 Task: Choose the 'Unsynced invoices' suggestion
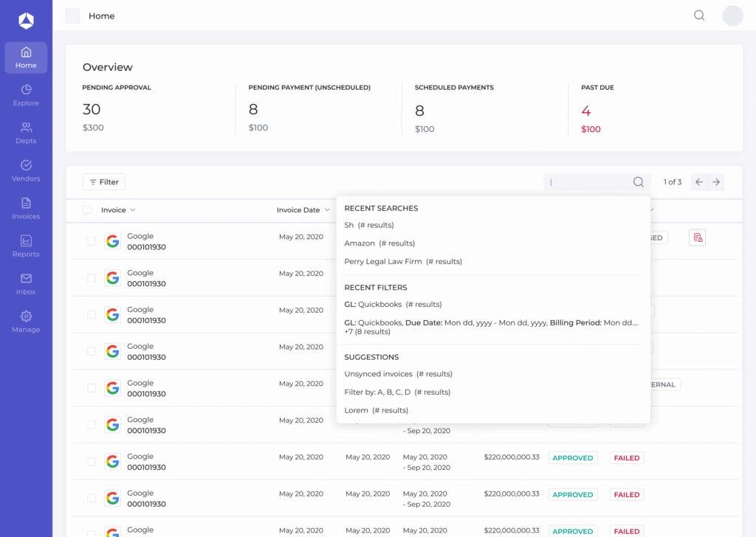click(x=398, y=374)
